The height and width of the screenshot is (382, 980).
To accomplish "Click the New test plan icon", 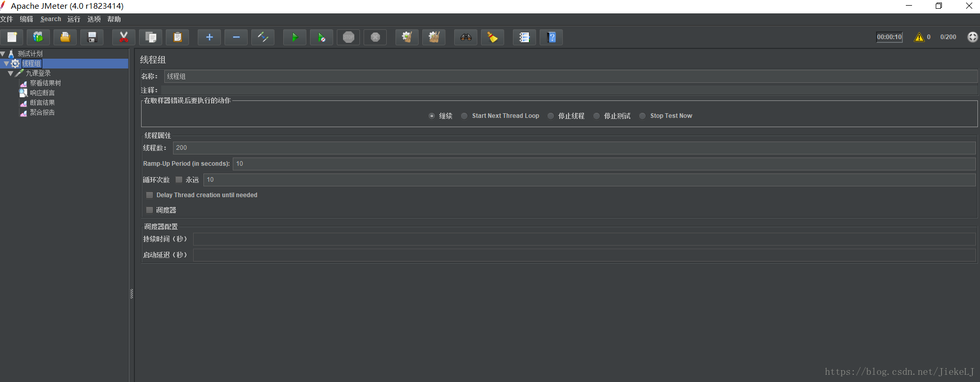I will click(12, 37).
